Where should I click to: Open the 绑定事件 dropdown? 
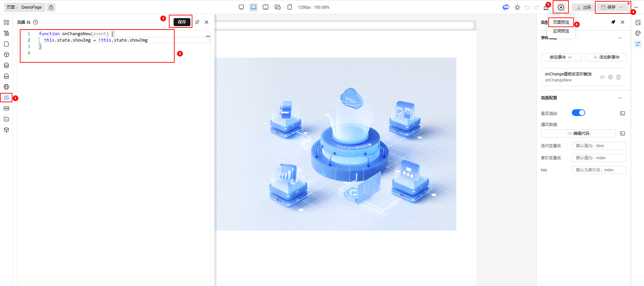[x=561, y=57]
